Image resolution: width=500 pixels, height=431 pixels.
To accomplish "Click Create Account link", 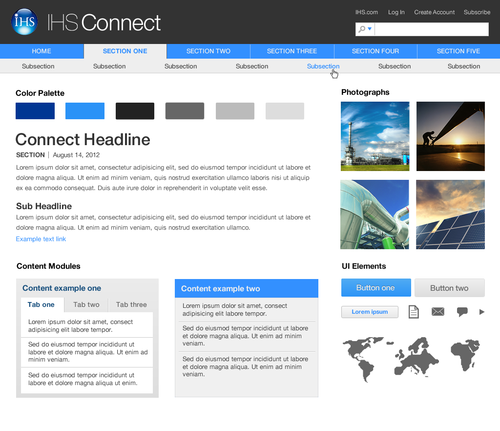I will point(434,12).
